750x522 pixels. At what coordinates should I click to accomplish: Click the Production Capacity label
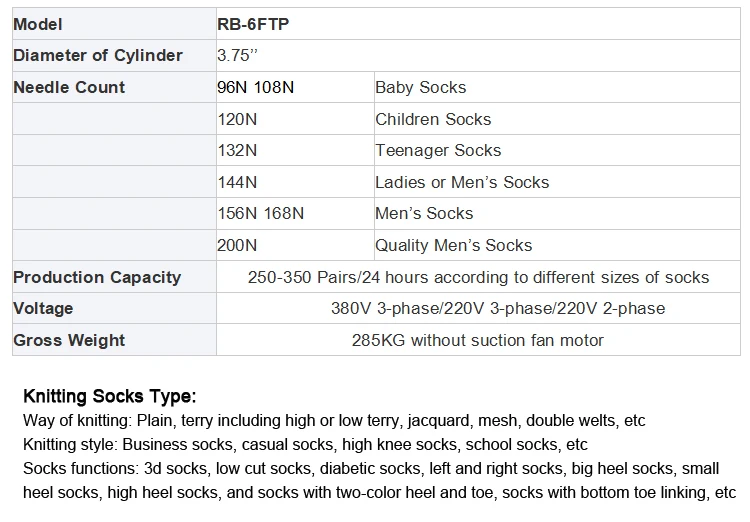pos(97,278)
